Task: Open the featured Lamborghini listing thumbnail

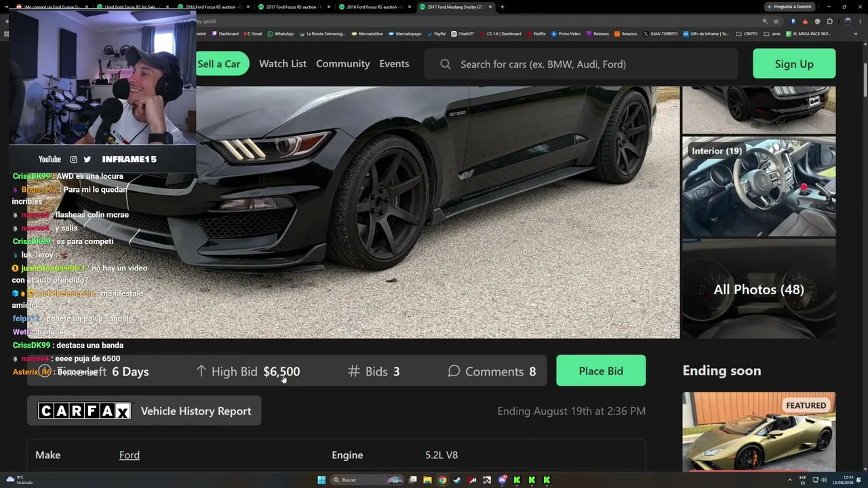Action: 759,432
